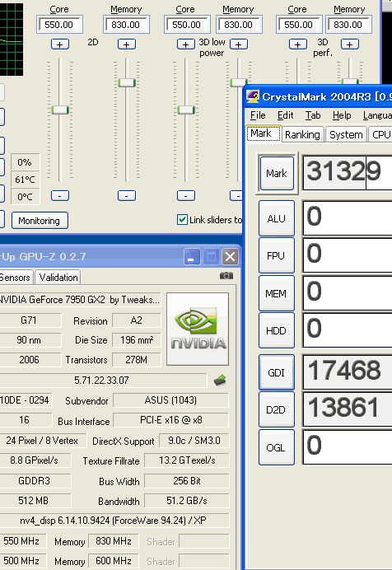The height and width of the screenshot is (570, 392).
Task: Switch to the CPU tab in CrystalMark
Action: pyautogui.click(x=380, y=134)
